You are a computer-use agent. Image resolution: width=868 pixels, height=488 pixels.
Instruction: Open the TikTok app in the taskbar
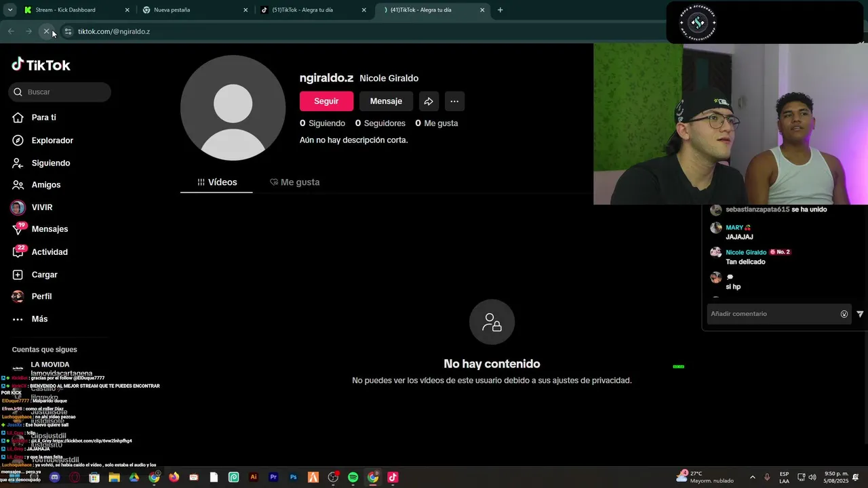[x=393, y=477]
